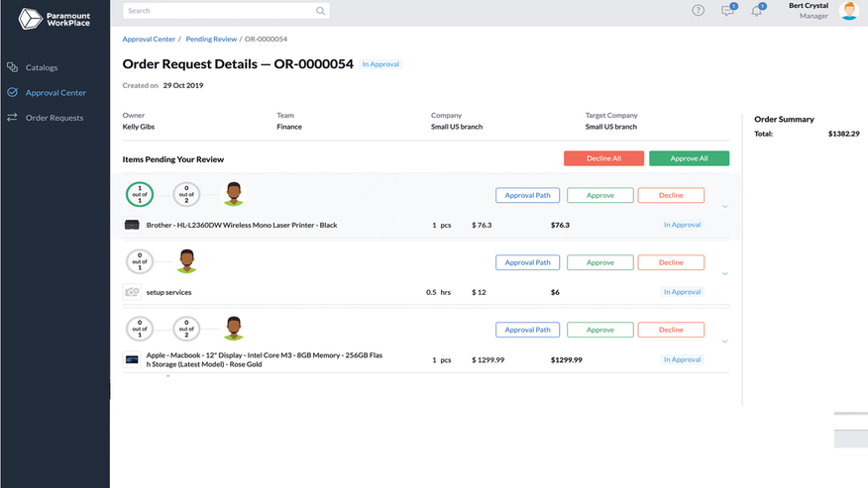Click the approver avatar on setup services
This screenshot has height=488, width=868.
186,261
